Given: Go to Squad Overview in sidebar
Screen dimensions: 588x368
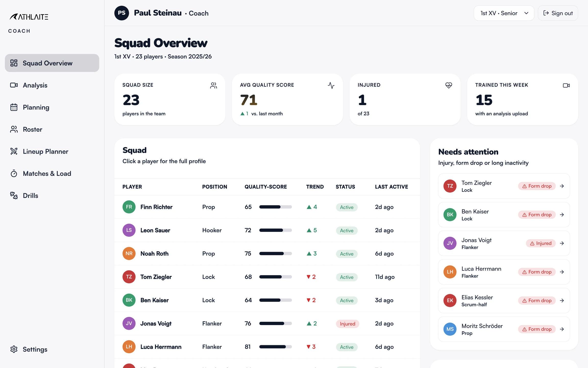Looking at the screenshot, I should (x=52, y=63).
